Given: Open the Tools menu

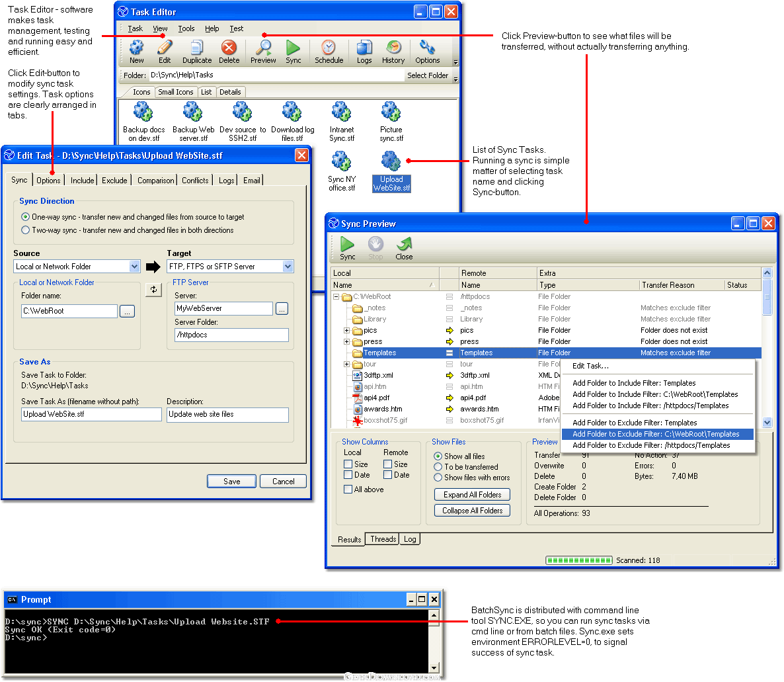Looking at the screenshot, I should 186,28.
